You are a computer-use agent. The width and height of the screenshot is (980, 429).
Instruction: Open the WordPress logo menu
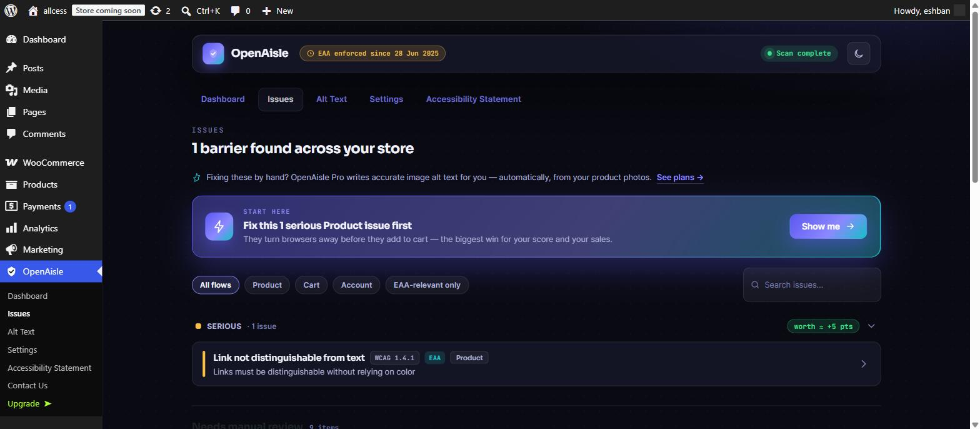point(11,11)
